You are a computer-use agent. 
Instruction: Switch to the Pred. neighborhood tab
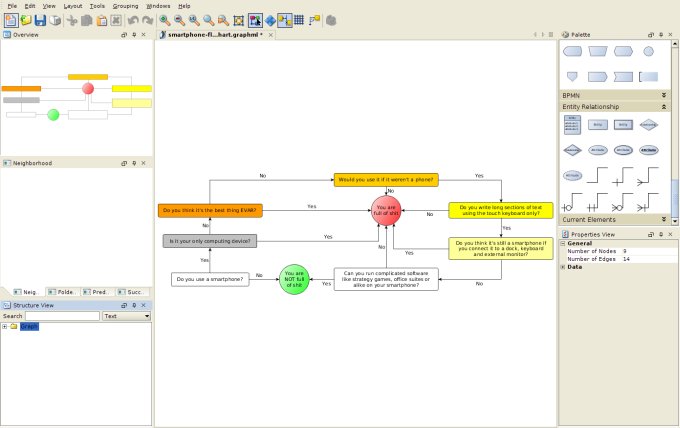click(96, 292)
